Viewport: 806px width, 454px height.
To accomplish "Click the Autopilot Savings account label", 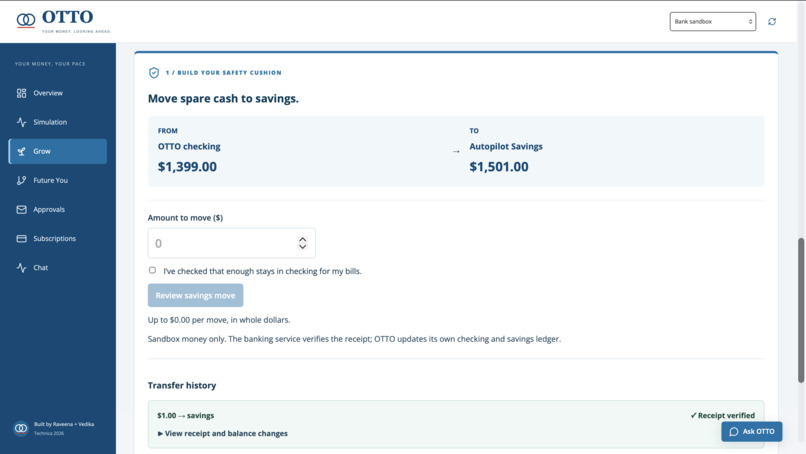I will tap(506, 147).
